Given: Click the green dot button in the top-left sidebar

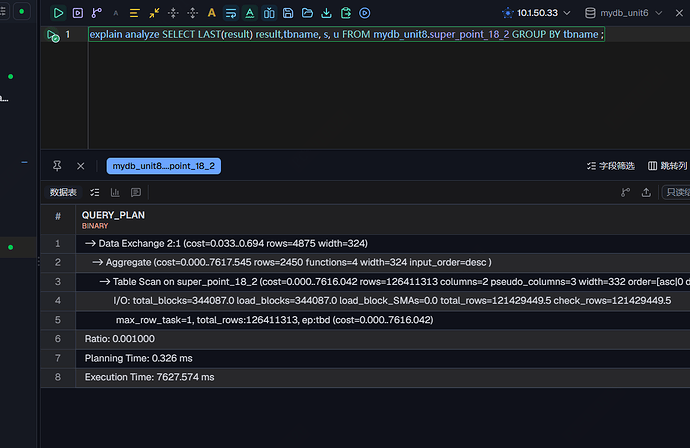Looking at the screenshot, I should coord(22,11).
